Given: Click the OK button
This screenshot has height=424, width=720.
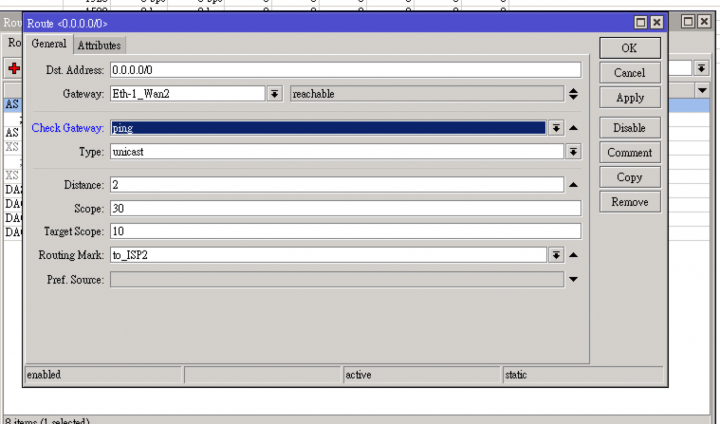Looking at the screenshot, I should click(630, 48).
